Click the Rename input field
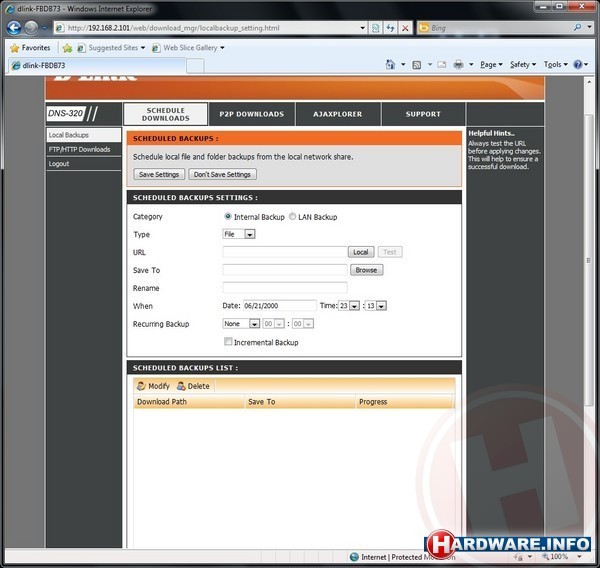Image resolution: width=600 pixels, height=568 pixels. coord(285,288)
